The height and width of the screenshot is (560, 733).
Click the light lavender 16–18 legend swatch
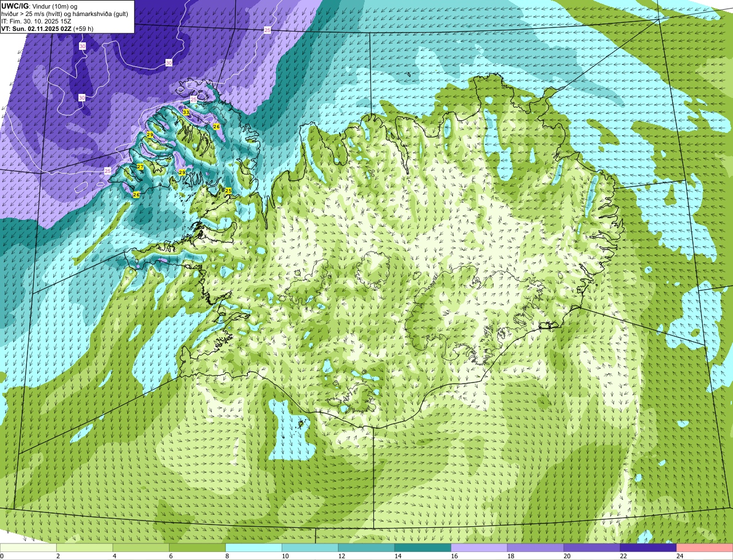479,547
